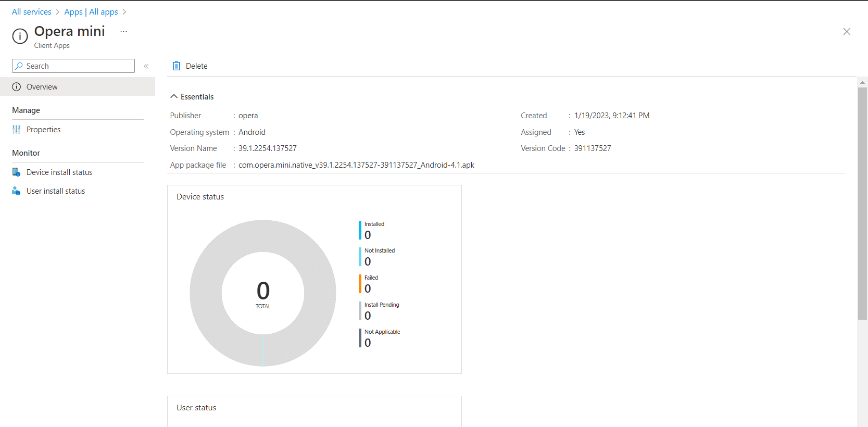868x427 pixels.
Task: Click the Failed orange color bar
Action: coord(360,284)
